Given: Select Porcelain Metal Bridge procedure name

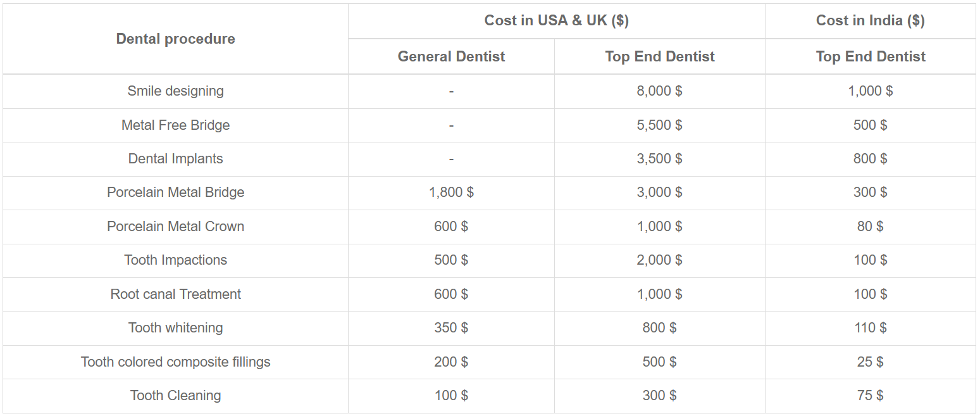Looking at the screenshot, I should tap(175, 192).
